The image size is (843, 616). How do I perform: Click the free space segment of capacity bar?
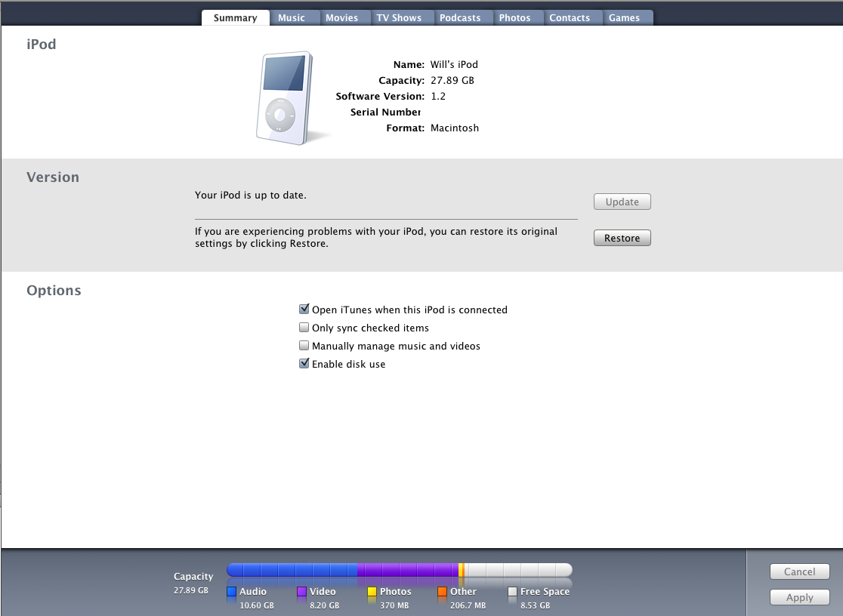(x=519, y=570)
